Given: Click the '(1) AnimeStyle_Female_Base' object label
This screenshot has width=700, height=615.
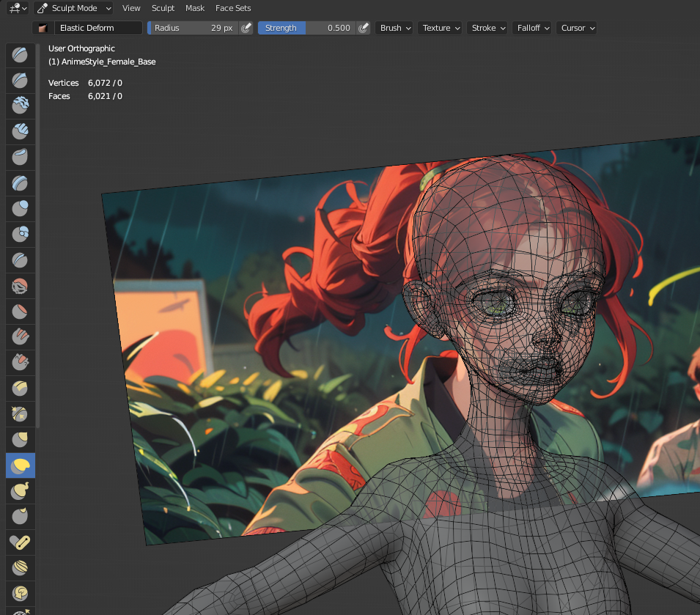Looking at the screenshot, I should 102,62.
